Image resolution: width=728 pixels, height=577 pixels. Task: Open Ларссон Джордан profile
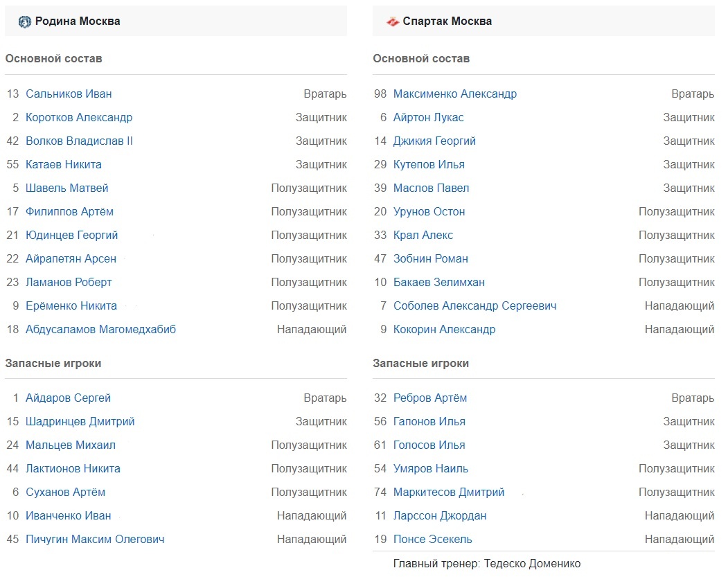click(439, 516)
